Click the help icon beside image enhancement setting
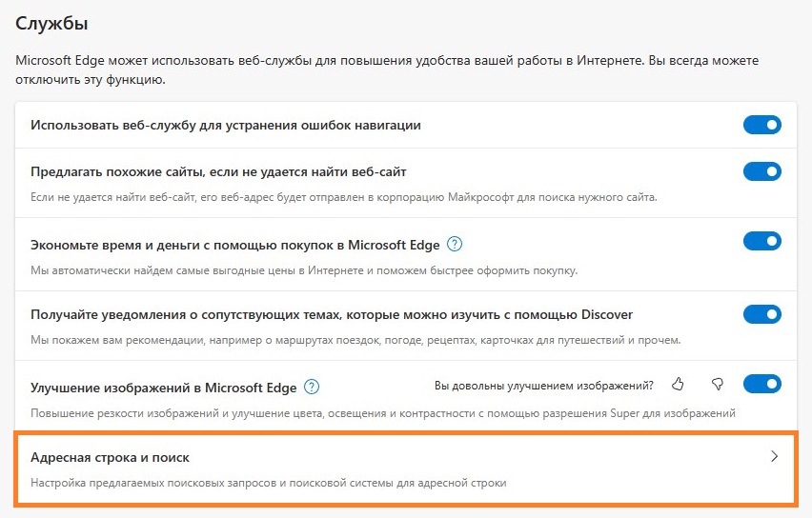 [x=311, y=387]
